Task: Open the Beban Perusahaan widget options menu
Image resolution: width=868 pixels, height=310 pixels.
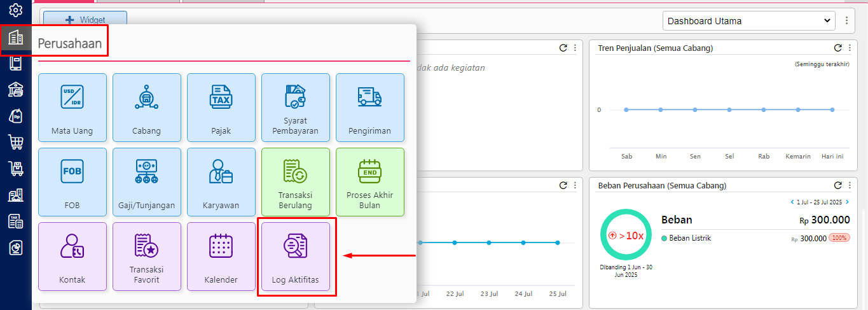Action: pos(850,185)
